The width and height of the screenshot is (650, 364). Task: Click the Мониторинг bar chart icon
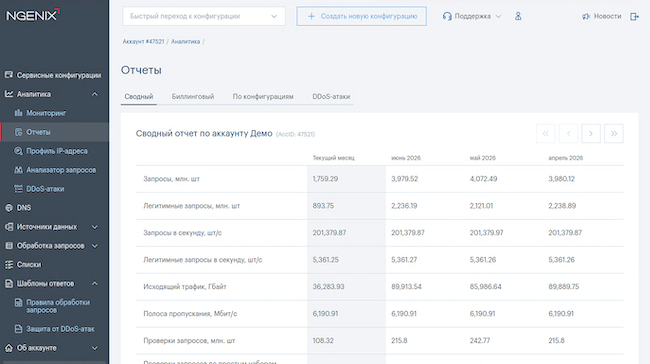point(18,113)
